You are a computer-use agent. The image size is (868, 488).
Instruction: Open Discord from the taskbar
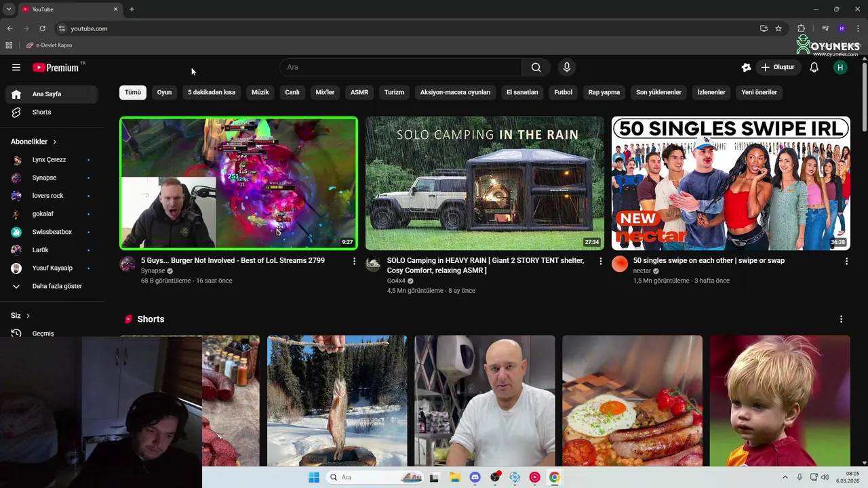475,477
